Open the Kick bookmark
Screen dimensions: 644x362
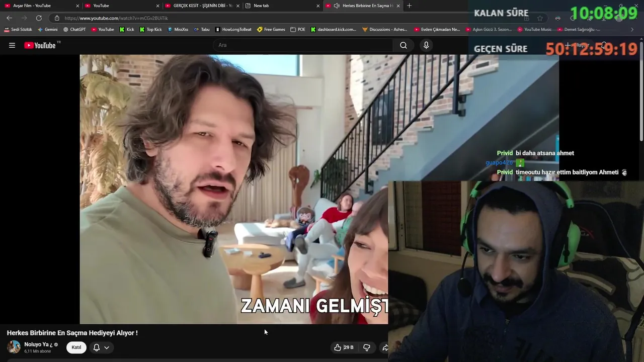click(127, 30)
